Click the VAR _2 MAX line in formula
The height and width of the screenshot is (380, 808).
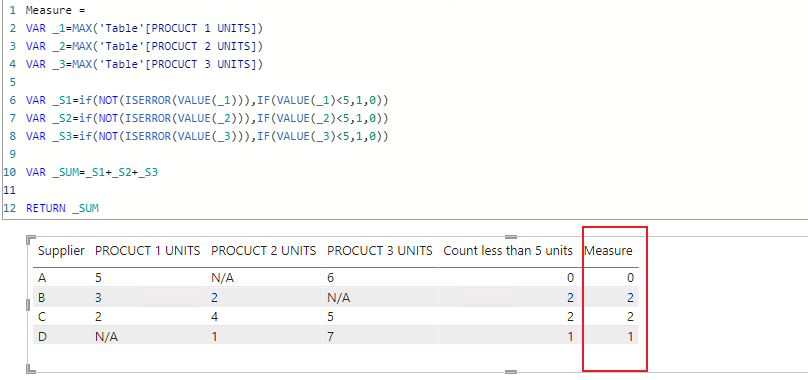pos(144,46)
